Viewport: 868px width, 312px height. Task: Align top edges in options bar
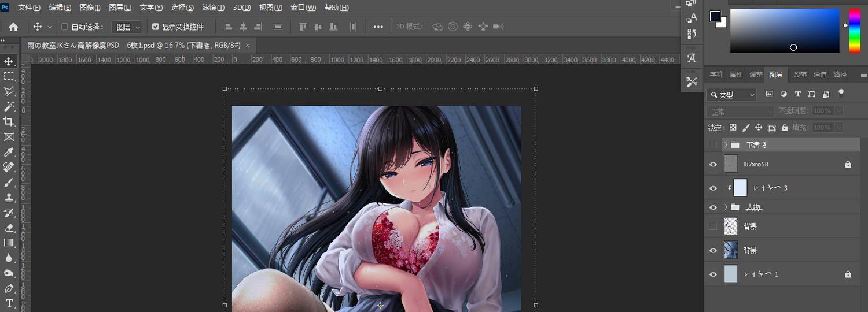coord(303,27)
